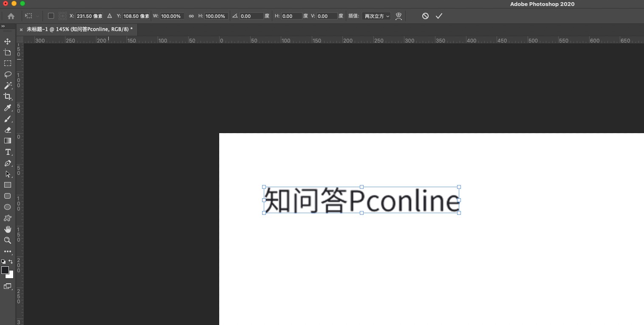Select the Custom Shape tool

[7, 218]
